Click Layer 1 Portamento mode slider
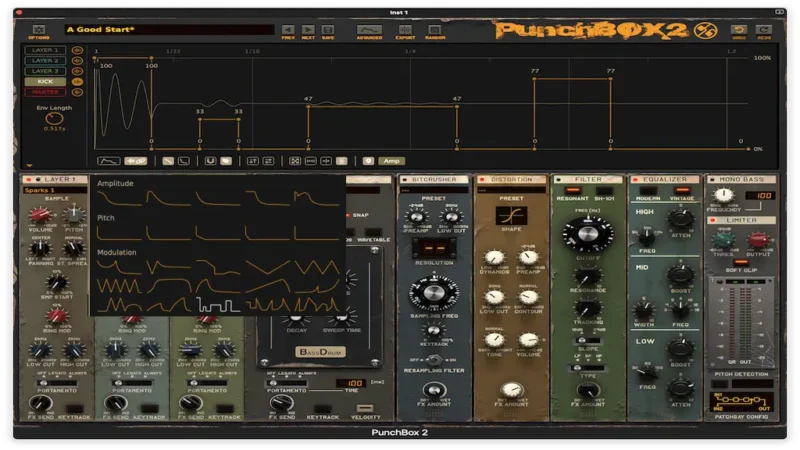Viewport: 800px width, 450px height. click(x=57, y=383)
